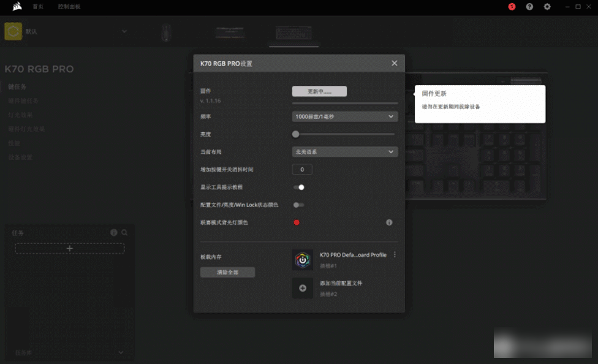Click the 亮度 brightness slider handle
The height and width of the screenshot is (364, 598).
click(296, 134)
